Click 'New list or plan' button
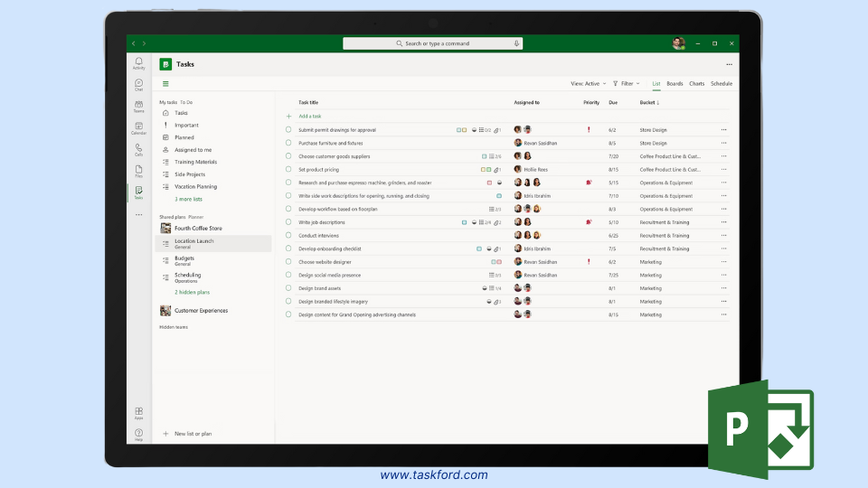The width and height of the screenshot is (868, 488). 192,434
